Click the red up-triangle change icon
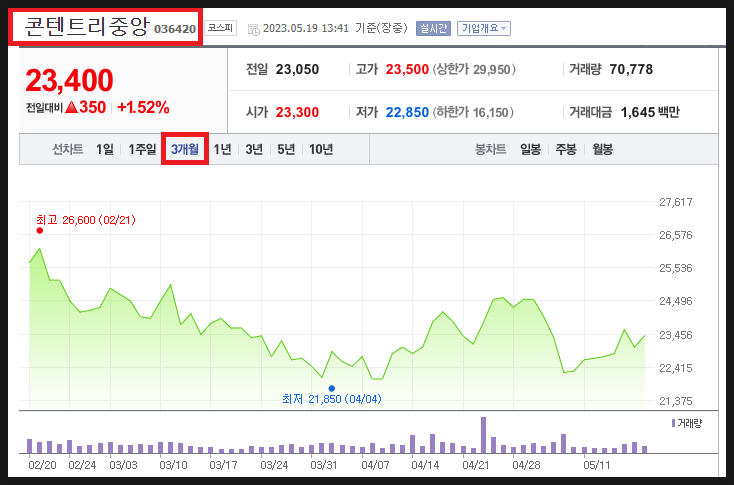 [x=71, y=108]
